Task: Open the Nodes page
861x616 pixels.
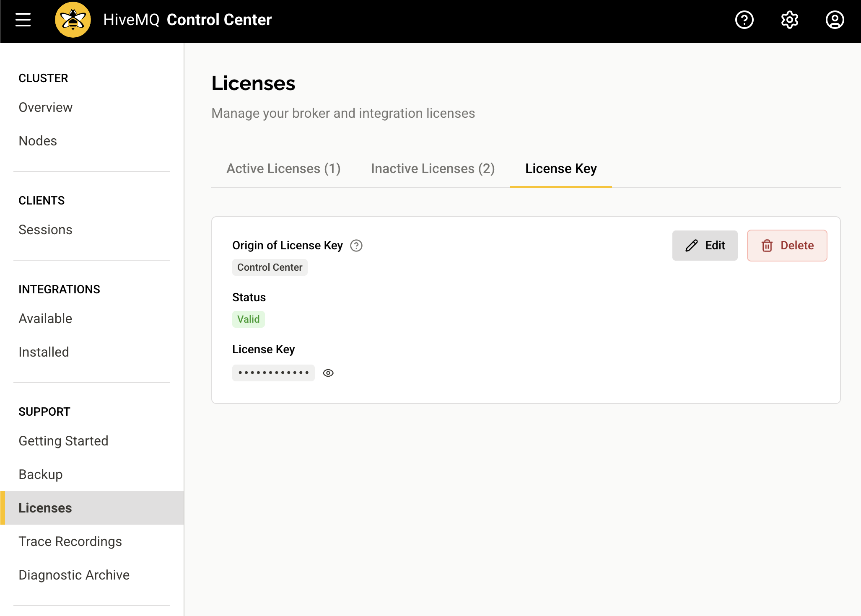Action: click(38, 141)
